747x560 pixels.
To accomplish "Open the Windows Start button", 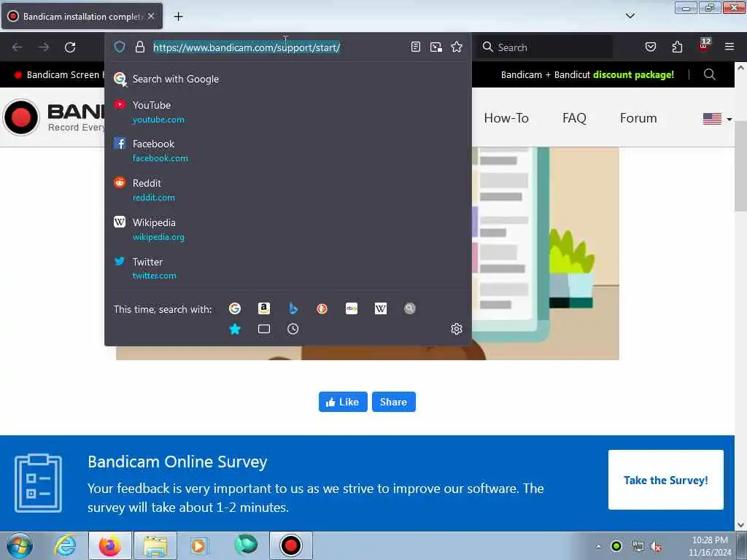I will coord(20,545).
